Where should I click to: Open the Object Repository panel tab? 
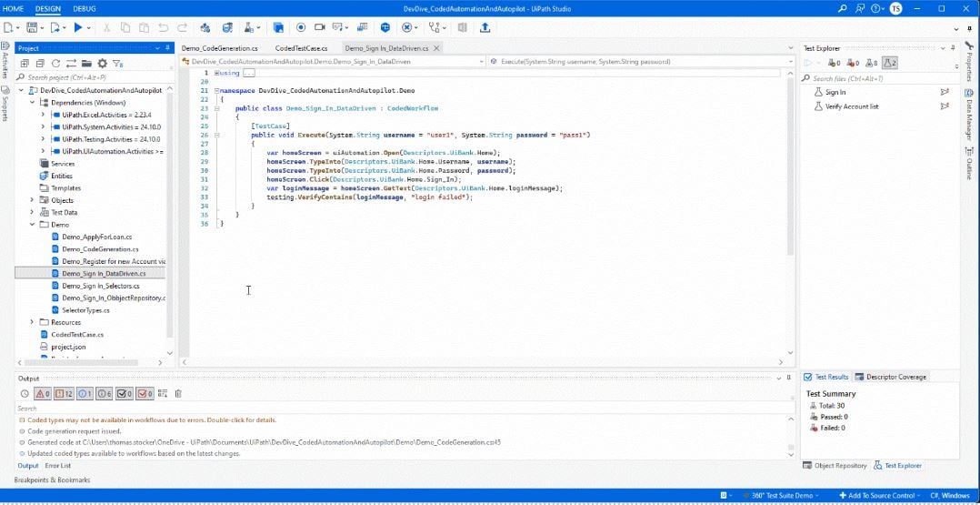pyautogui.click(x=835, y=466)
